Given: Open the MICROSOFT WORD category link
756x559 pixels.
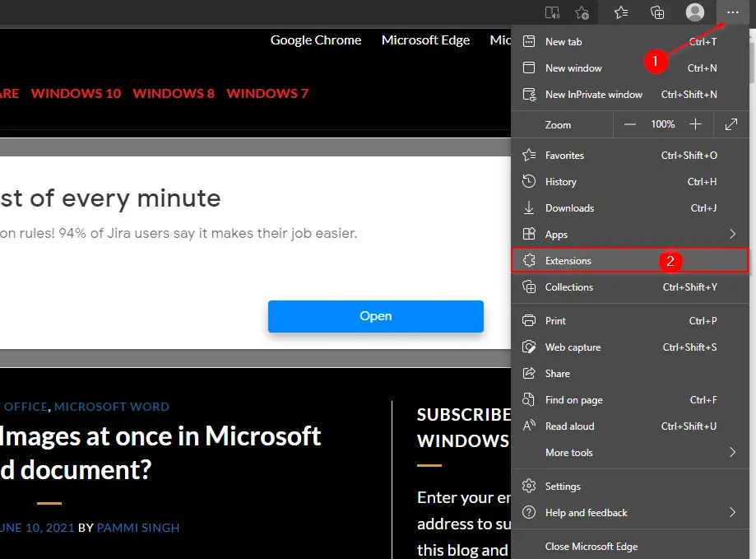Looking at the screenshot, I should 111,407.
